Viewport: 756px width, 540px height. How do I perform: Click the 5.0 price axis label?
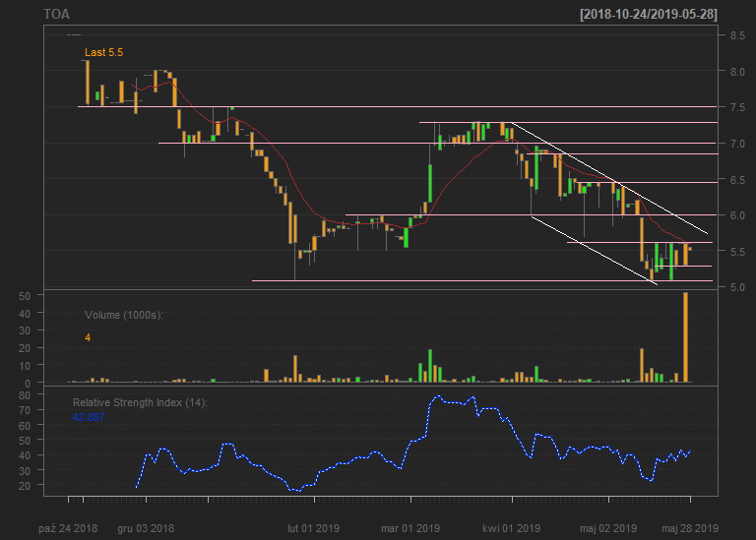click(737, 287)
